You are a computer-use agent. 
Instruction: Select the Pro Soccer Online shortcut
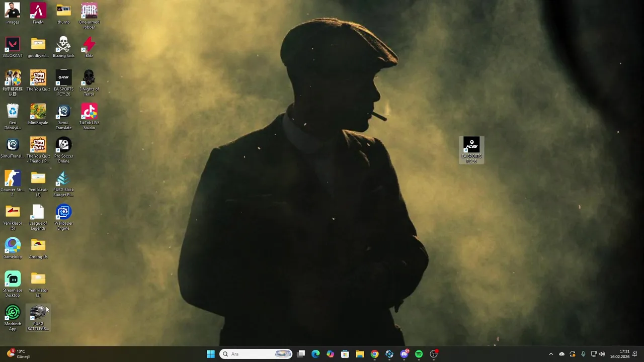(63, 150)
